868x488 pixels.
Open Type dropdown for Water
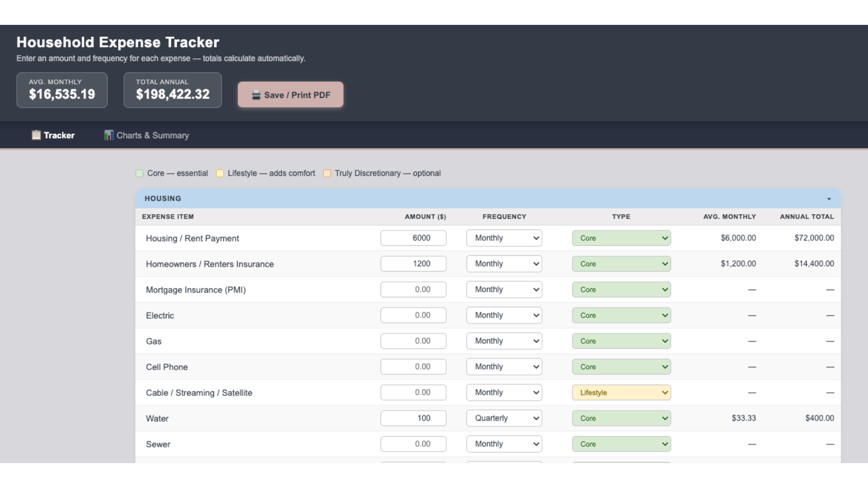pyautogui.click(x=621, y=418)
